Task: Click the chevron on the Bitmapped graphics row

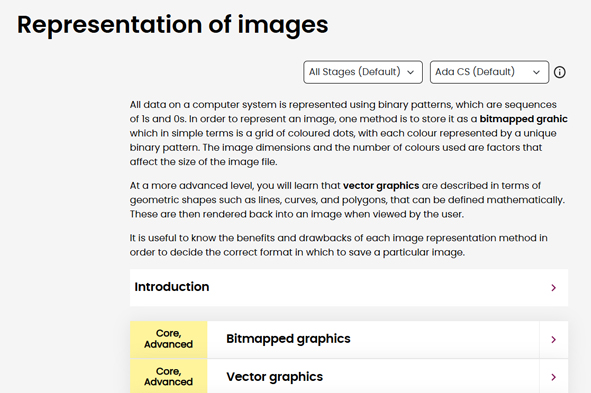Action: pos(553,339)
